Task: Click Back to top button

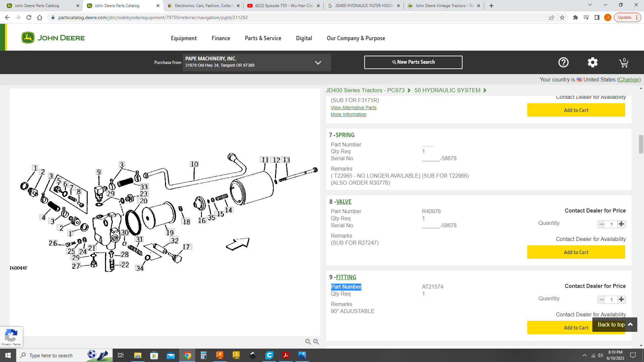Action: click(x=614, y=325)
